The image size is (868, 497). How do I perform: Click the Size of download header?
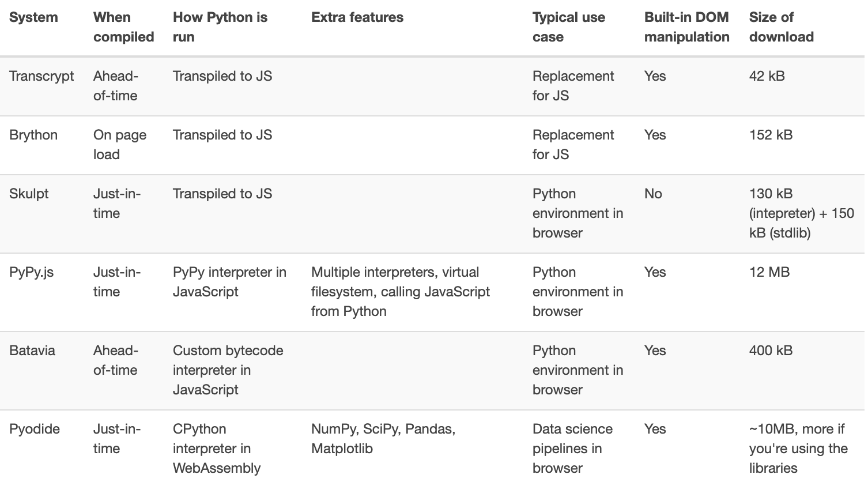coord(781,27)
